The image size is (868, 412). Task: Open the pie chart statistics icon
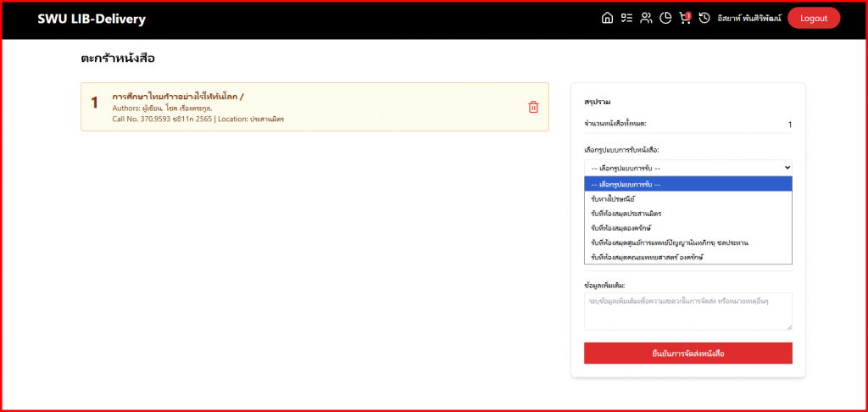[665, 19]
